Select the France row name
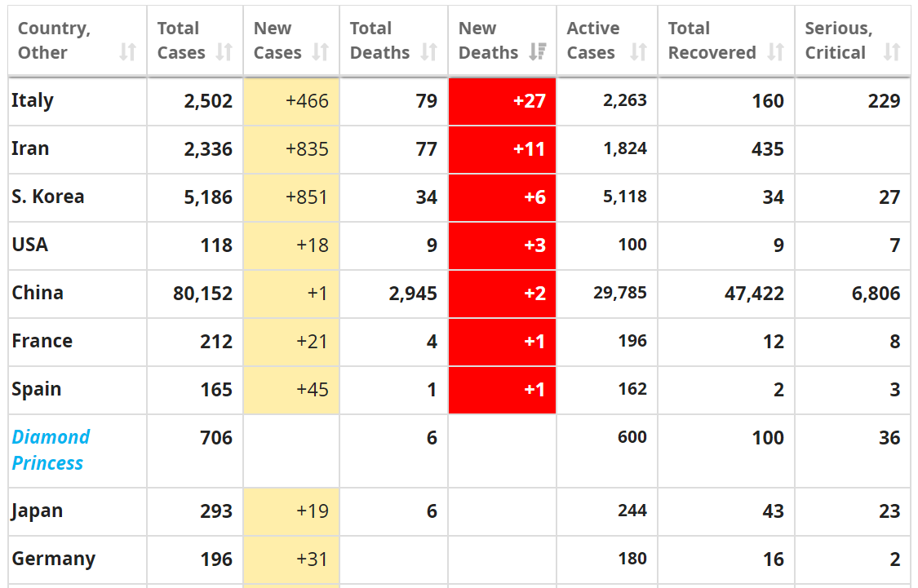 click(42, 341)
